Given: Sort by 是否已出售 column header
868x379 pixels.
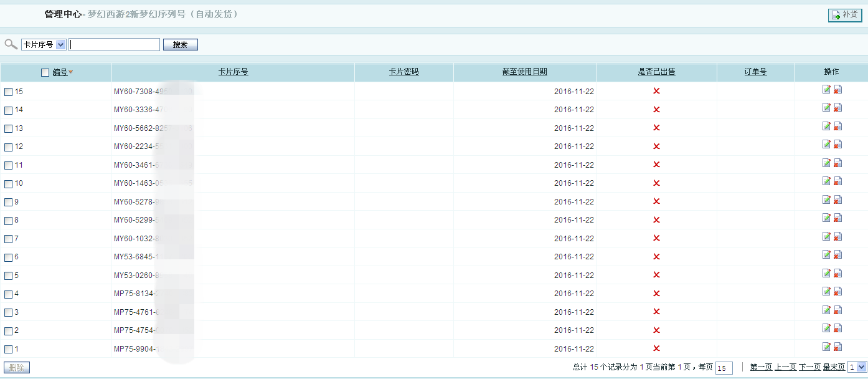Looking at the screenshot, I should pos(656,72).
